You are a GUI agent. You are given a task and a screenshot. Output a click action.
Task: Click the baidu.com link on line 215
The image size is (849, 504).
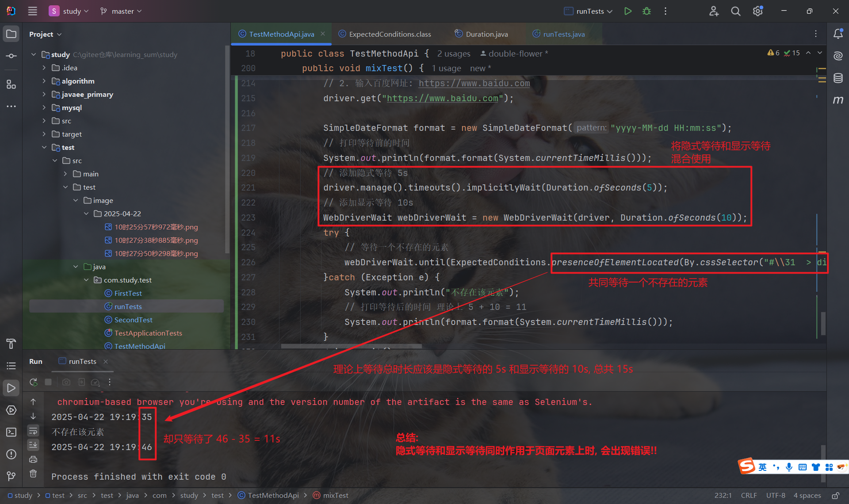pos(442,98)
